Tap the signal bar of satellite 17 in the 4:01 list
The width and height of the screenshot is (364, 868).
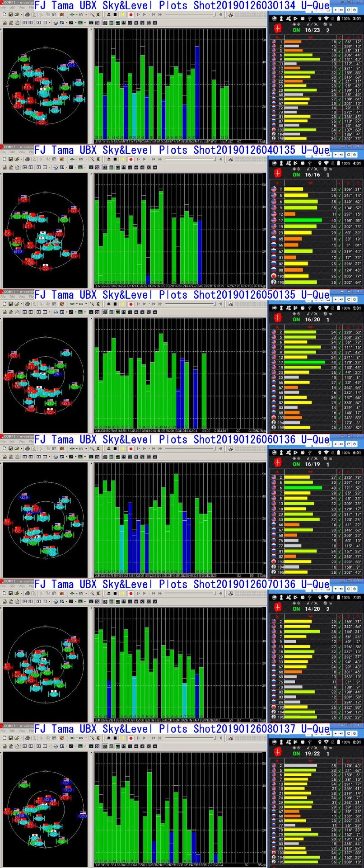[x=303, y=220]
